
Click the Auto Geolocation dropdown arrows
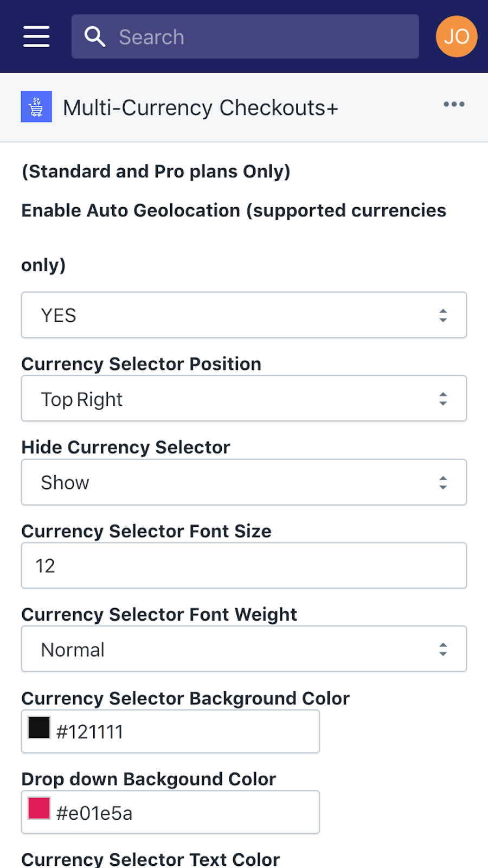[x=443, y=315]
